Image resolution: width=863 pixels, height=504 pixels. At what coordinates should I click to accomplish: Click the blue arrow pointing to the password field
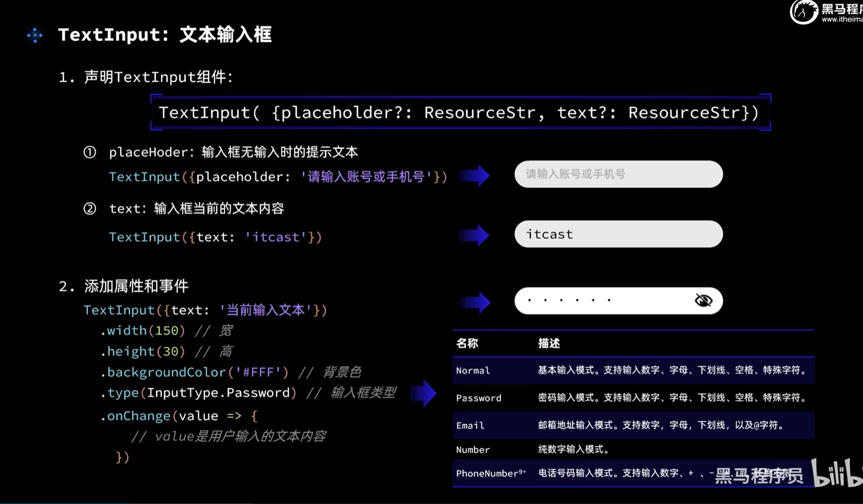click(x=475, y=302)
